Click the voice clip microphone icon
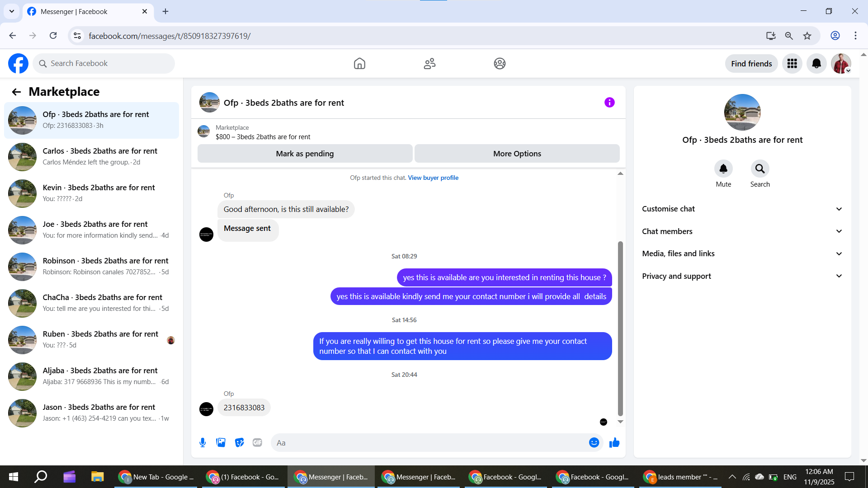The image size is (868, 488). [203, 443]
